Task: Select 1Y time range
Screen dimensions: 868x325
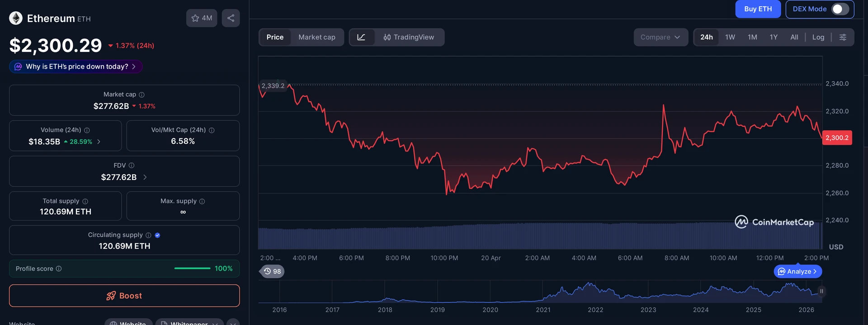Action: [774, 37]
